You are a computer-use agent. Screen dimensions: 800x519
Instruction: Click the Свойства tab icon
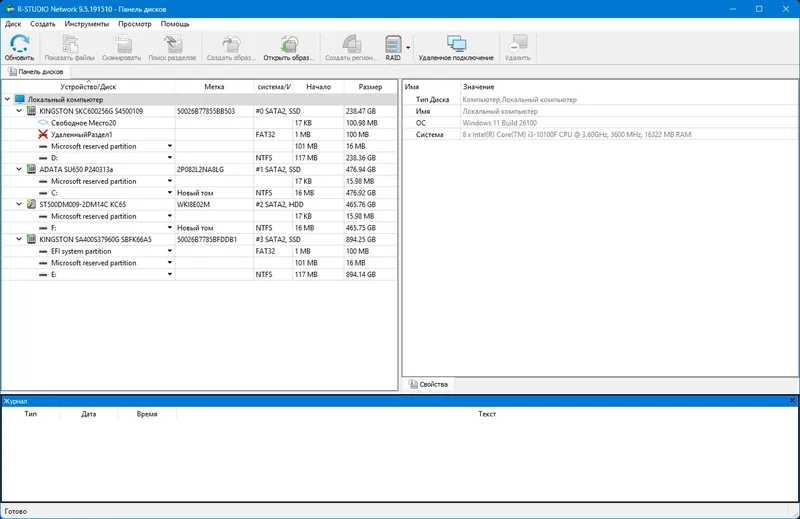pyautogui.click(x=413, y=384)
